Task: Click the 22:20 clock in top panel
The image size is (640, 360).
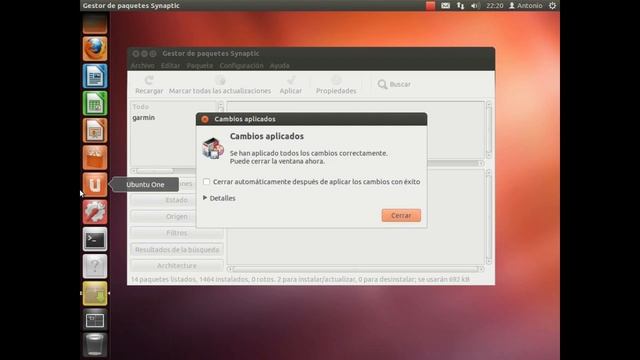Action: click(494, 6)
